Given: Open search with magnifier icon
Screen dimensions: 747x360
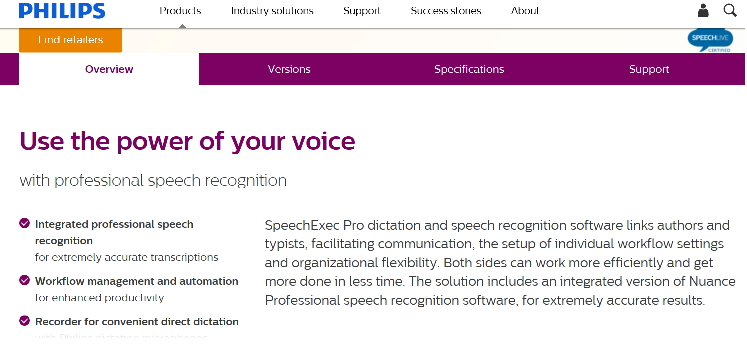Looking at the screenshot, I should pos(730,10).
